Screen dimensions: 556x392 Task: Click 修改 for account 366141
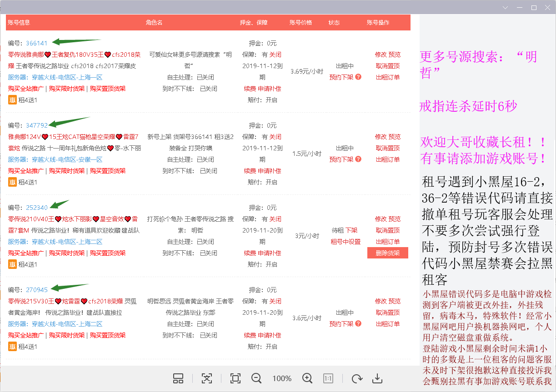pyautogui.click(x=381, y=55)
